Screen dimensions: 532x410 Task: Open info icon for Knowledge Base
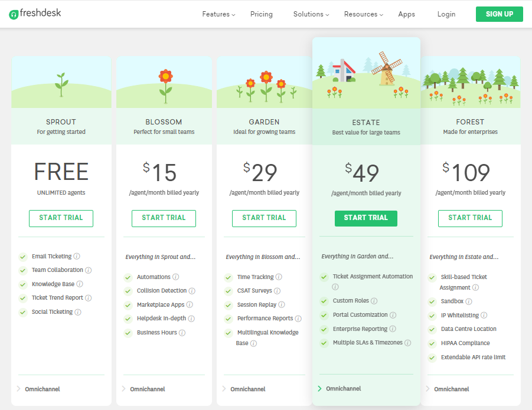click(x=80, y=284)
